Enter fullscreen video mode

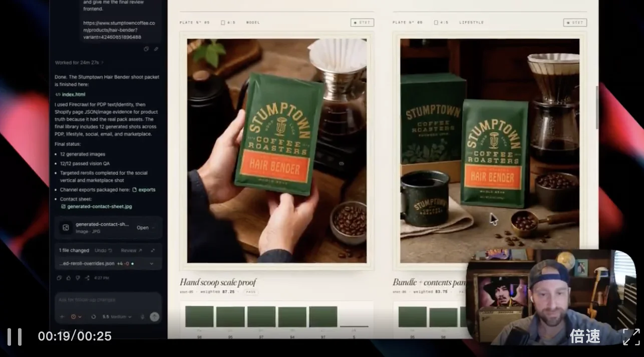(x=631, y=336)
